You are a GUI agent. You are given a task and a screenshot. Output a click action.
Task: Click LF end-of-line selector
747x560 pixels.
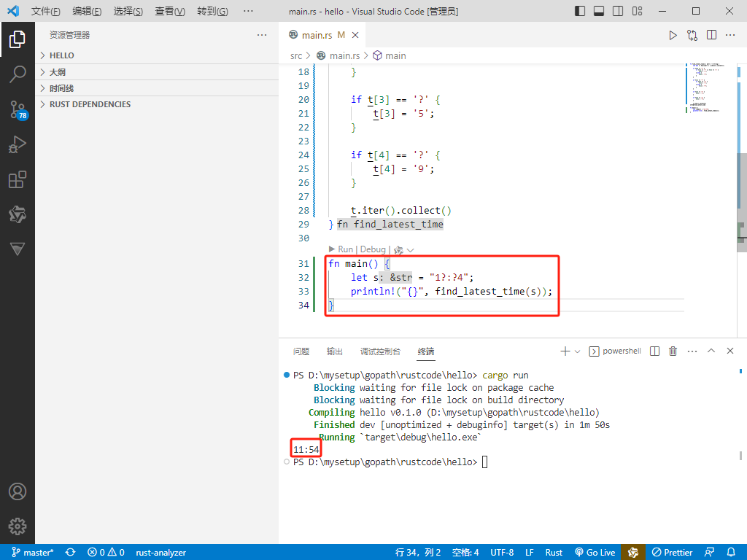pos(530,553)
